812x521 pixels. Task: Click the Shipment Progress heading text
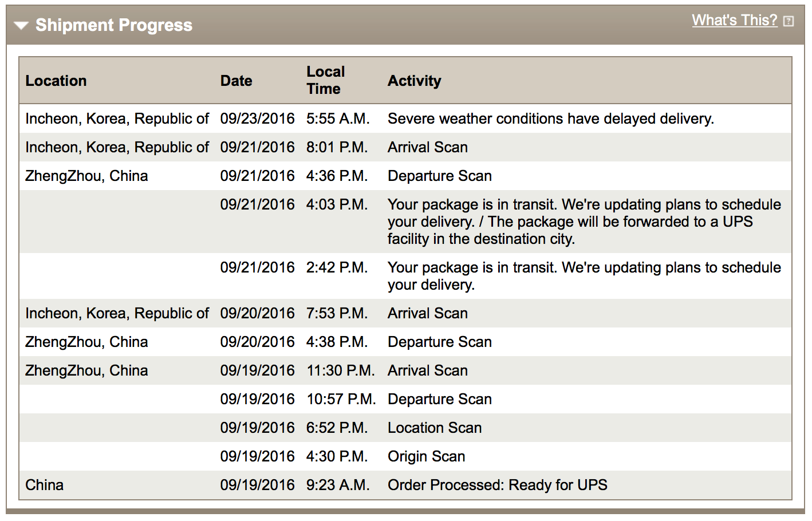(113, 25)
